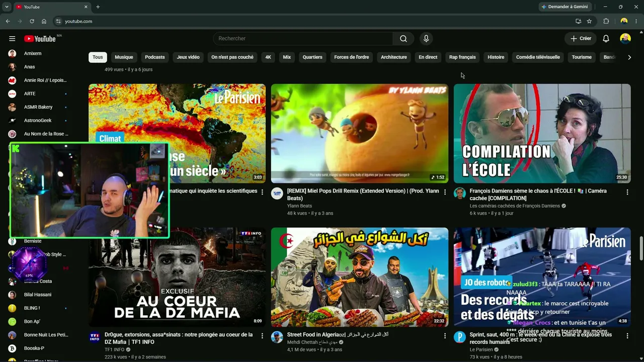This screenshot has height=362, width=644.
Task: Select the Tourisme chip
Action: tap(582, 57)
